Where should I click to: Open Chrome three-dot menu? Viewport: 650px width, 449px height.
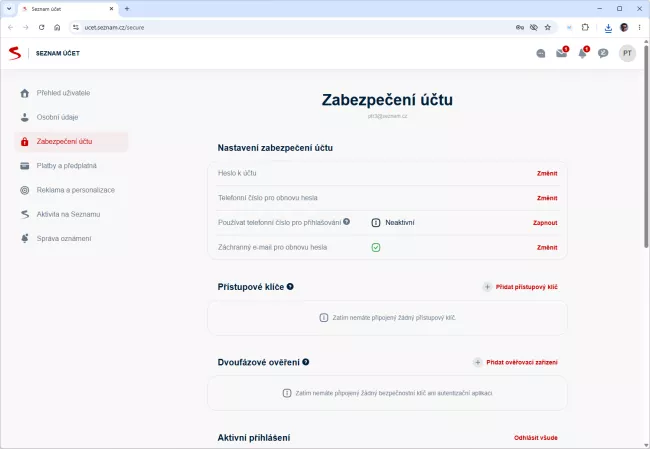tap(639, 27)
